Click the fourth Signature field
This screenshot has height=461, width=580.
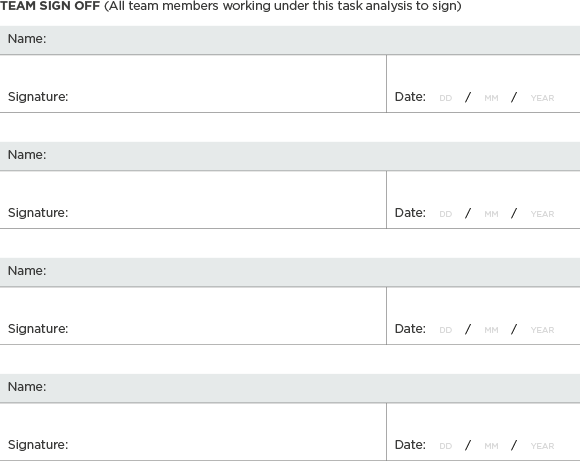pos(193,432)
